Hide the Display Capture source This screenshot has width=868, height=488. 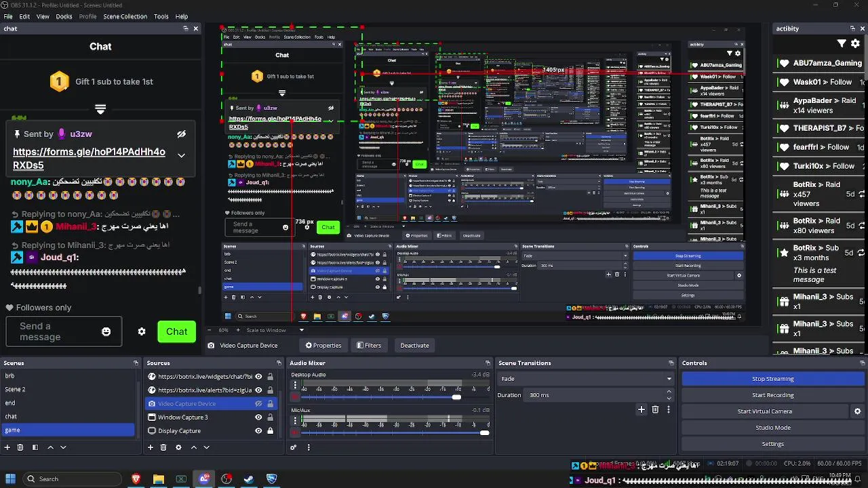258,431
